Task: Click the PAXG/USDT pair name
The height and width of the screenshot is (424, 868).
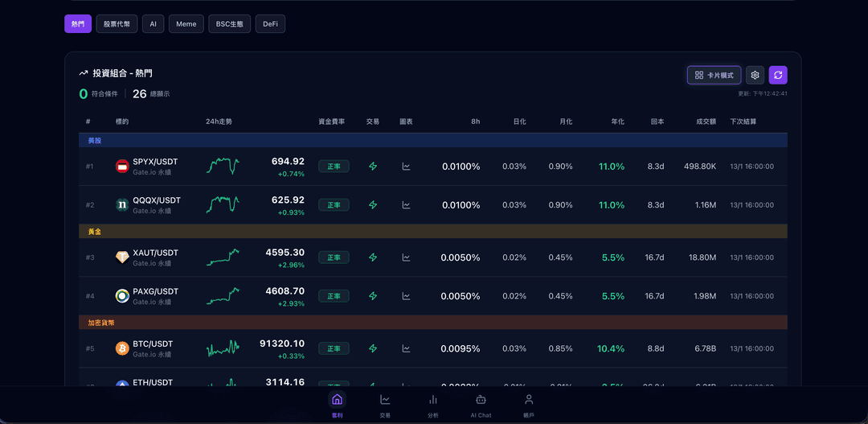Action: [x=155, y=291]
